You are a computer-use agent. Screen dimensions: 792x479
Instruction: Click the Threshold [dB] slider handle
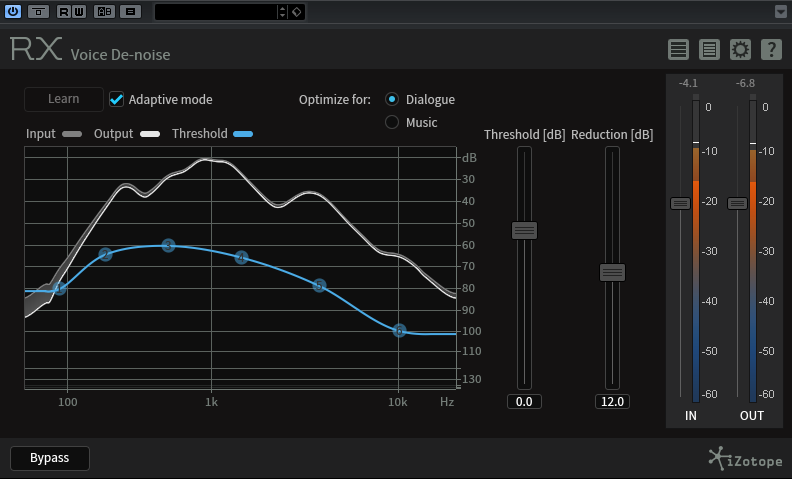point(524,230)
